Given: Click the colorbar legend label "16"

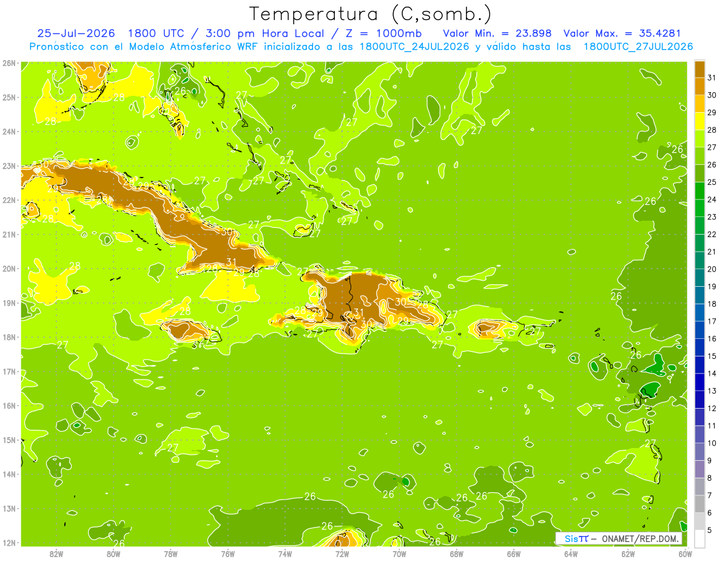Looking at the screenshot, I should click(x=712, y=338).
